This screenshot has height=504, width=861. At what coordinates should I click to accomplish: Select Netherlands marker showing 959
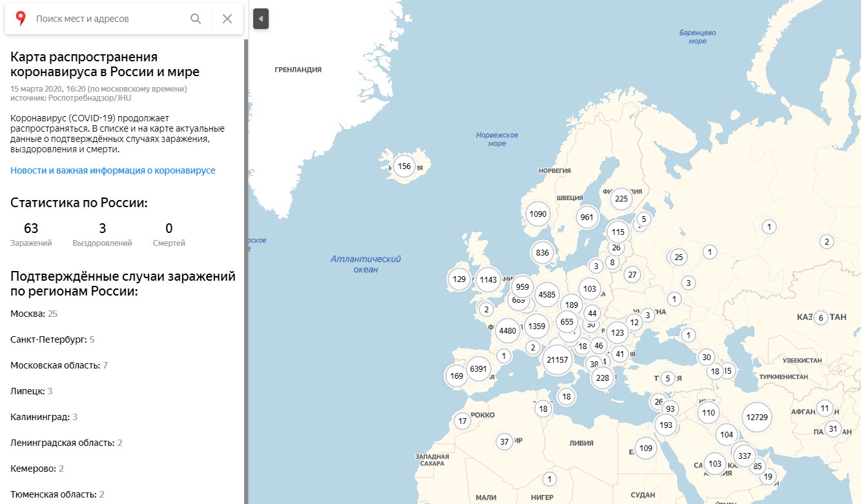[x=523, y=287]
